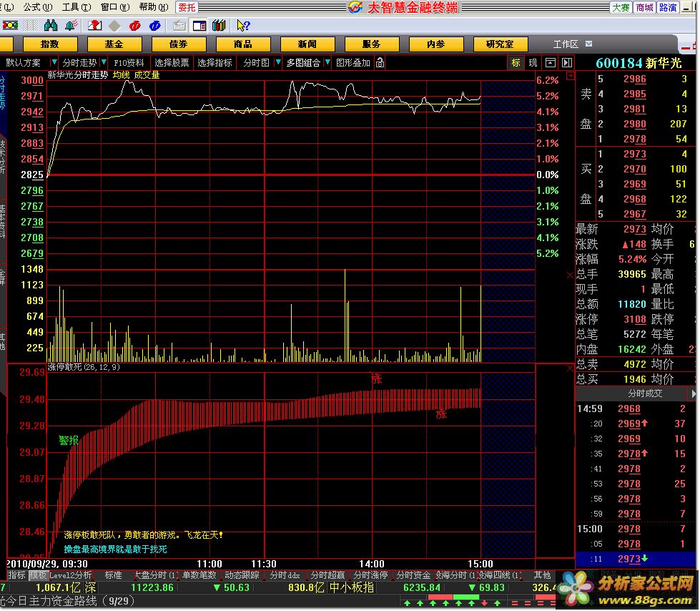The height and width of the screenshot is (611, 700).
Task: Click the padlock icon next to 图形叠加
Action: tap(380, 62)
